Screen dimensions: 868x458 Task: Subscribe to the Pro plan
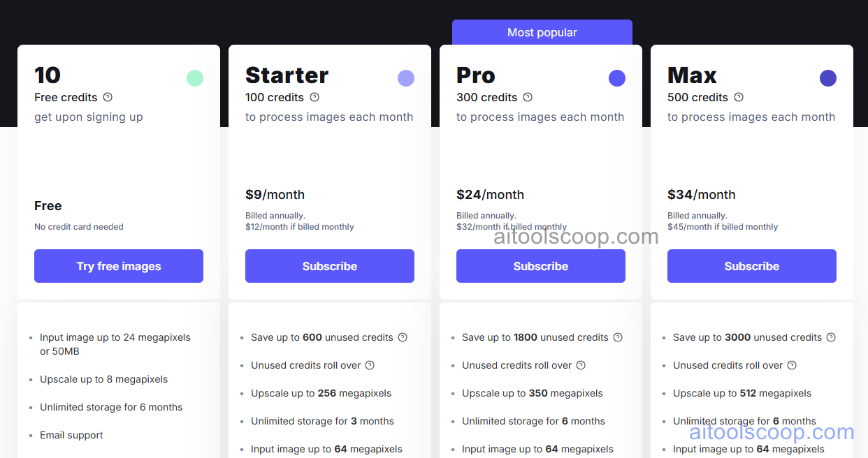[540, 266]
